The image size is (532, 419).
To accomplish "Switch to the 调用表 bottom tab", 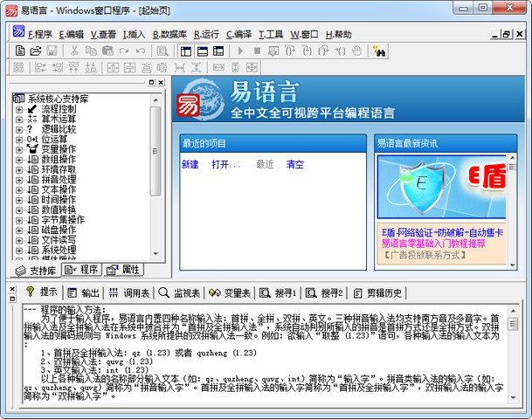I will point(129,293).
